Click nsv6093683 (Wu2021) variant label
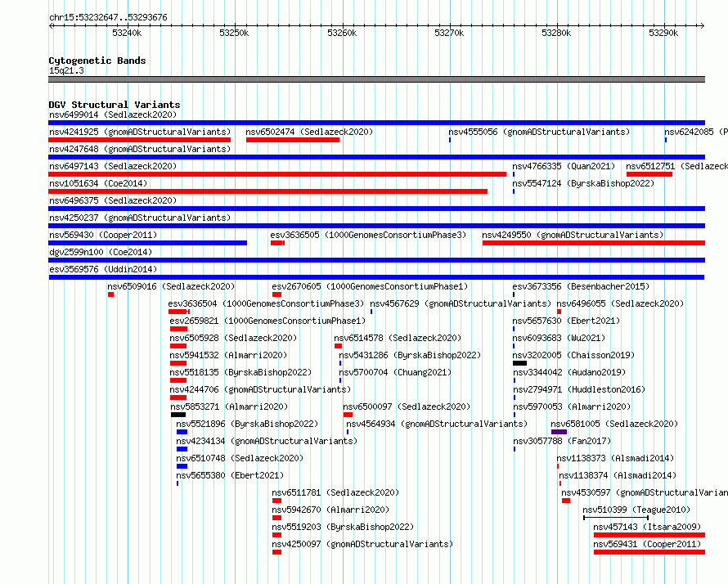This screenshot has width=728, height=584. click(x=559, y=338)
